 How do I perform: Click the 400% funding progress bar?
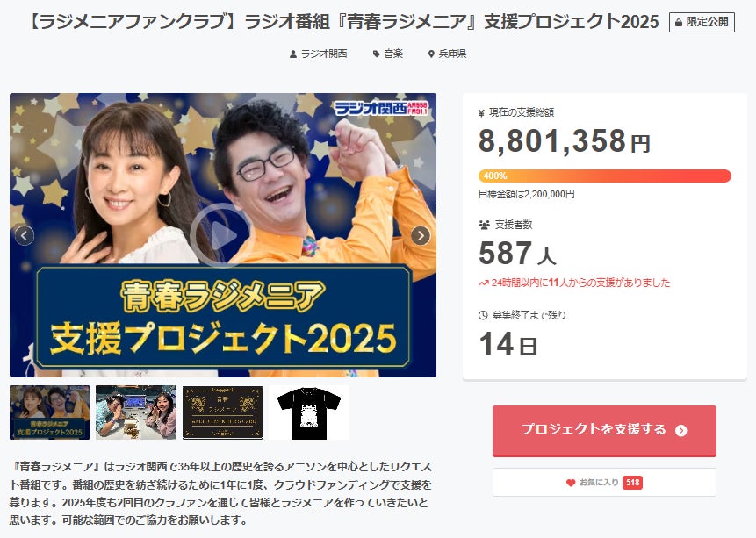coord(605,176)
